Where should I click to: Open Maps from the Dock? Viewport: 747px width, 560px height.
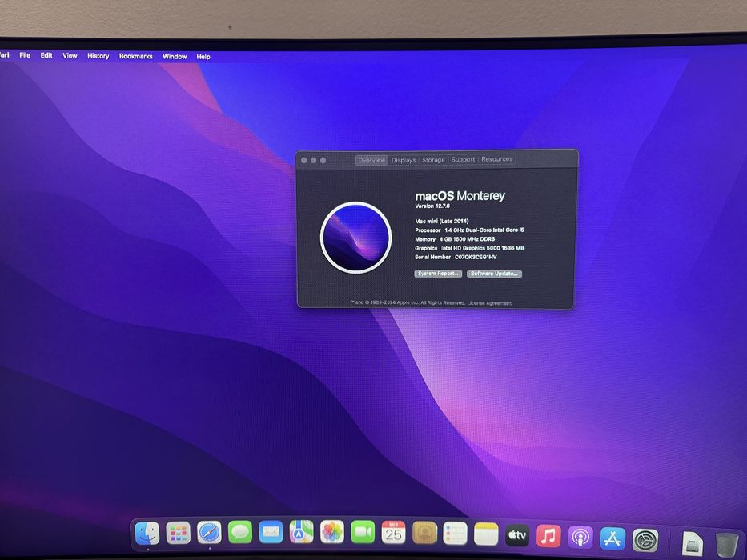coord(302,532)
